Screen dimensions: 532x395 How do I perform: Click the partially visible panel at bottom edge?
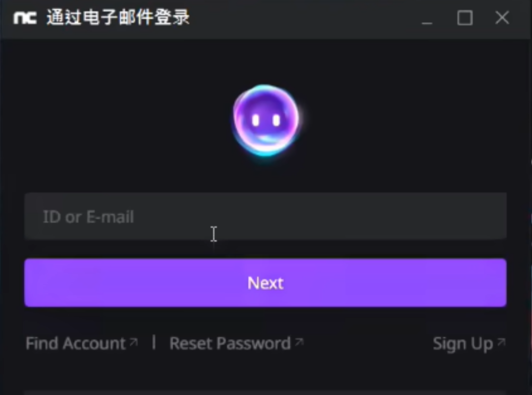click(265, 393)
